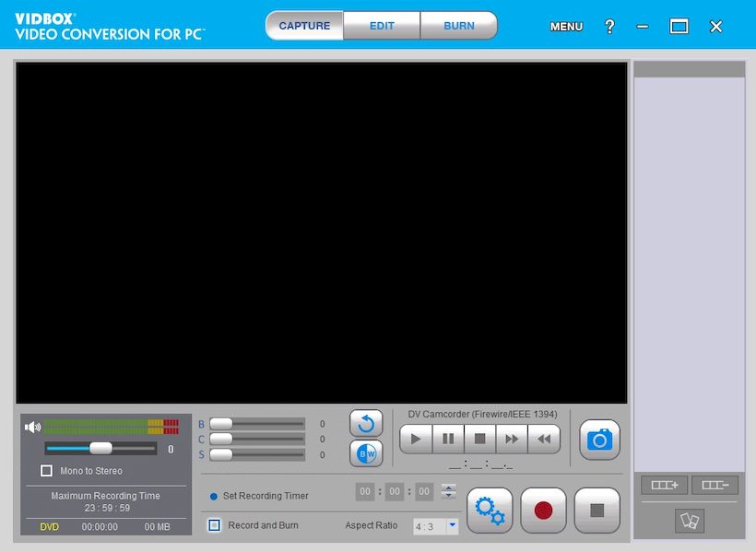Open the capture settings gear icon
The height and width of the screenshot is (552, 756).
coord(490,510)
